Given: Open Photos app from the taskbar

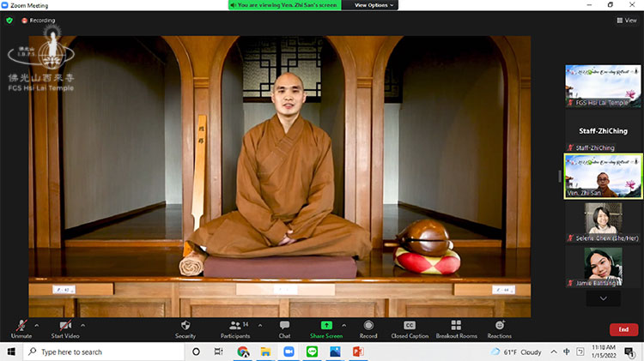Looking at the screenshot, I should (x=335, y=352).
